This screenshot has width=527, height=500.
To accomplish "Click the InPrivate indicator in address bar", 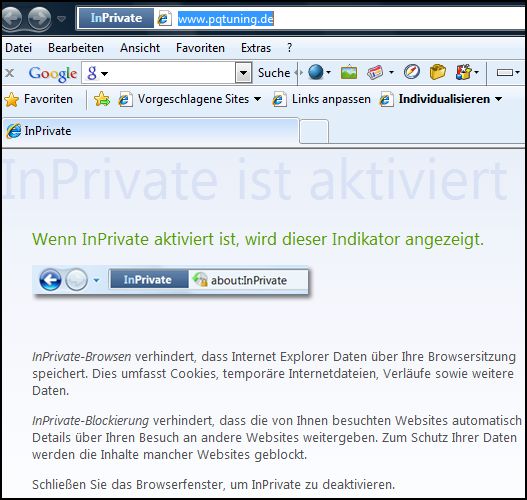I will click(x=116, y=18).
